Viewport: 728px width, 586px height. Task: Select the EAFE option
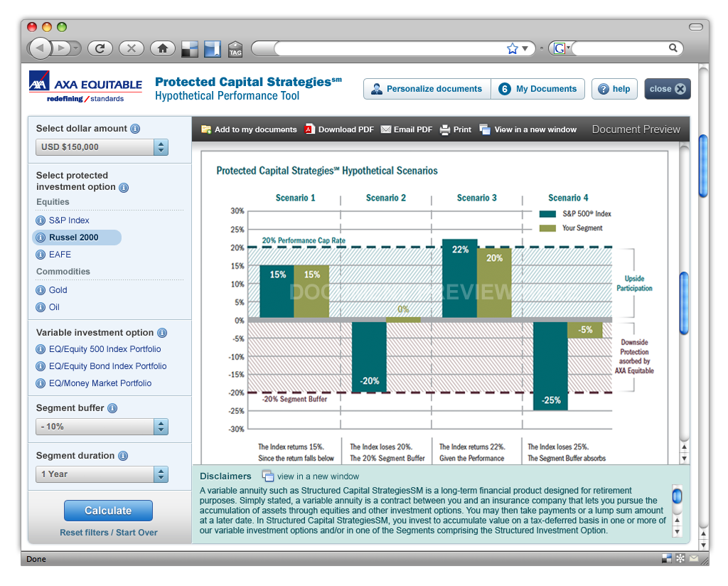(60, 255)
